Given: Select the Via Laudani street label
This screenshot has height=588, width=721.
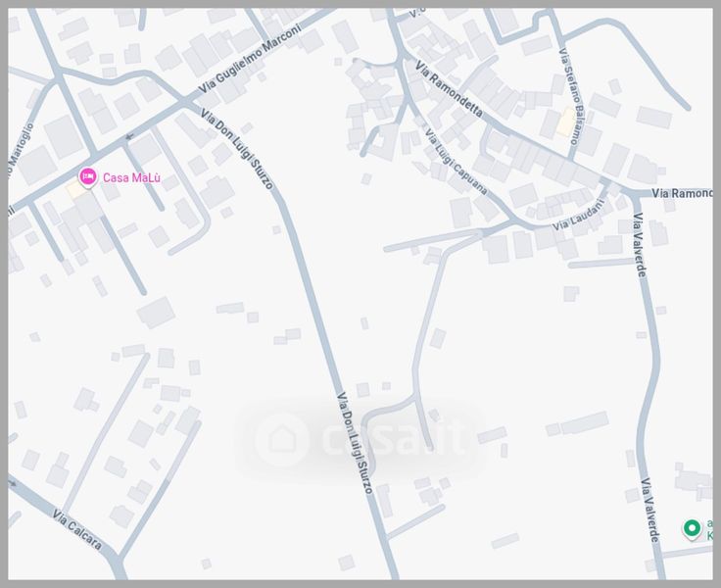Looking at the screenshot, I should pyautogui.click(x=578, y=217).
